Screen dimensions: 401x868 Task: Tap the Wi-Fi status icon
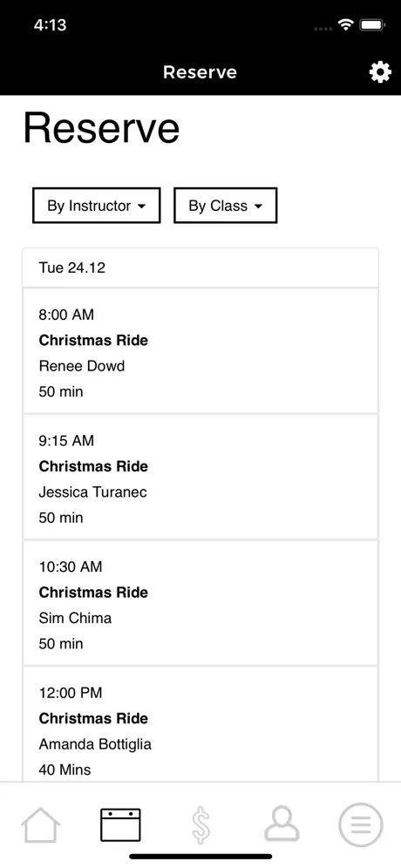[347, 25]
